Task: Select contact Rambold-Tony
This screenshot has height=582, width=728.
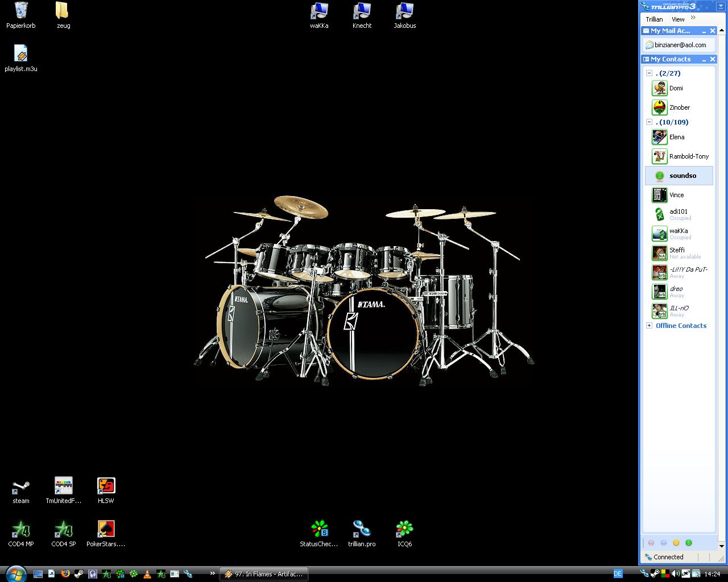Action: point(679,156)
